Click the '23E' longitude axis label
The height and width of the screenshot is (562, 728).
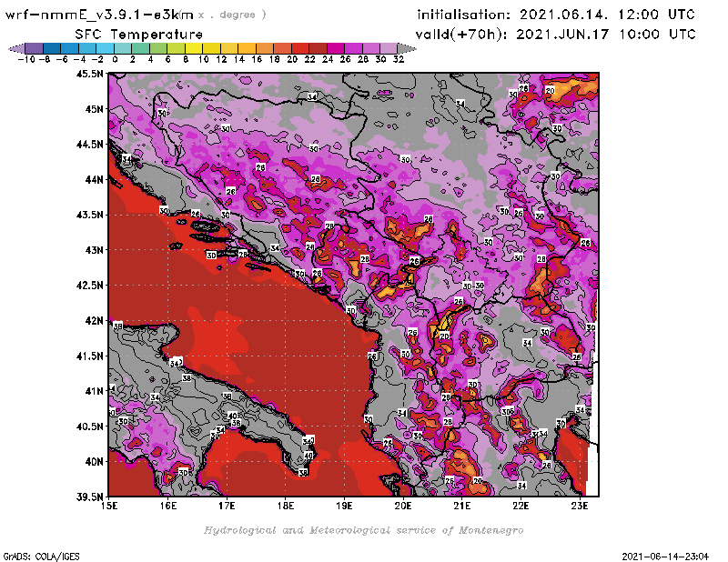coord(580,506)
